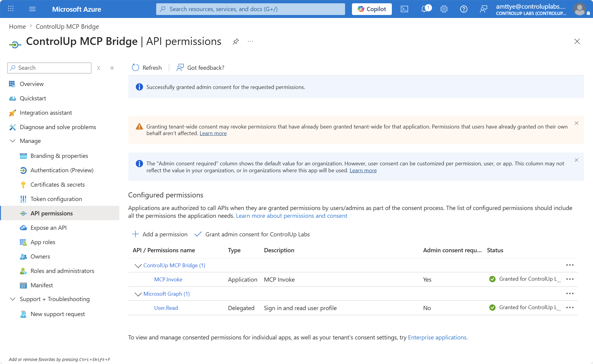Click the granted status of MCP.Invoke
The image size is (593, 364).
pos(525,279)
